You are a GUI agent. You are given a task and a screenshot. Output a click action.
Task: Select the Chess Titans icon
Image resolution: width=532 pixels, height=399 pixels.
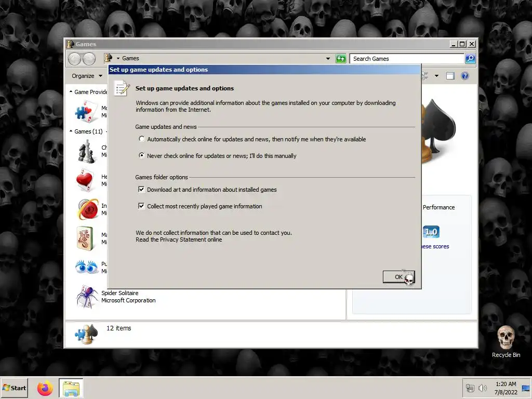point(86,152)
